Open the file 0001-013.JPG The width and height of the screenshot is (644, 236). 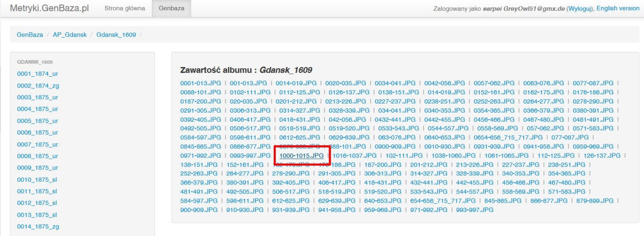201,83
